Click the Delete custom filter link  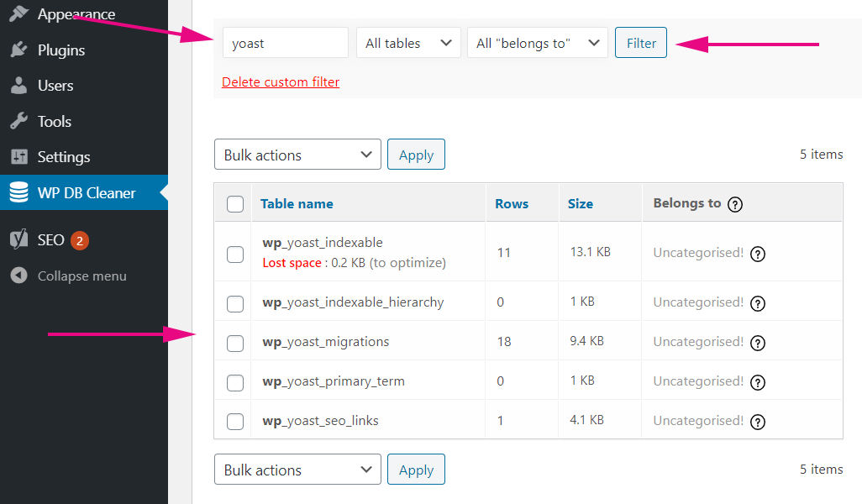click(x=281, y=81)
